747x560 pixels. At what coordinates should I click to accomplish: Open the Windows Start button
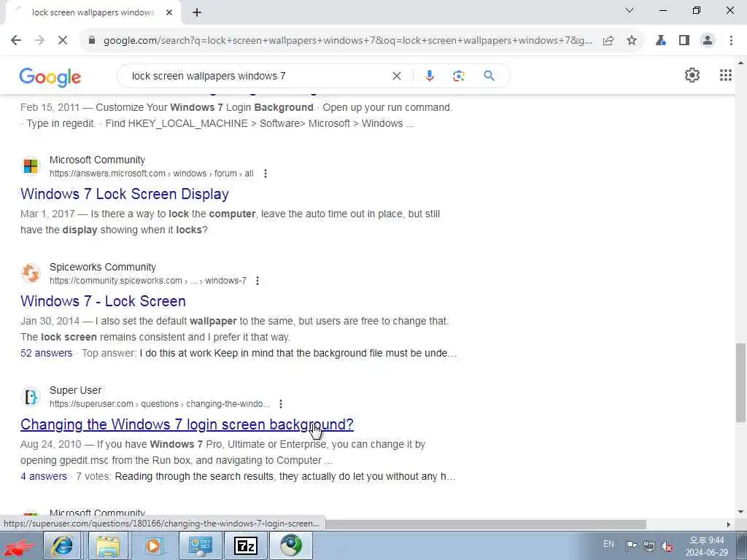click(x=20, y=547)
